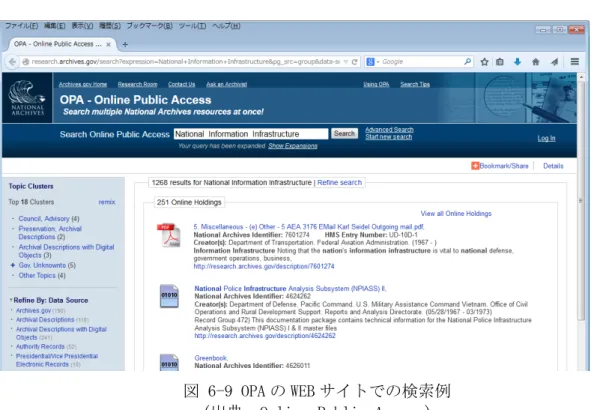
Task: Open the ツール menu
Action: pyautogui.click(x=192, y=26)
